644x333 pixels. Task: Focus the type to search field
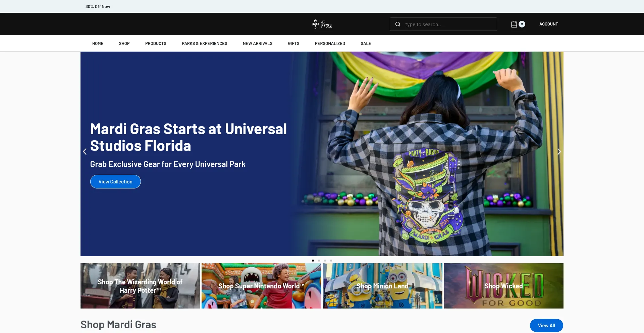coord(443,24)
